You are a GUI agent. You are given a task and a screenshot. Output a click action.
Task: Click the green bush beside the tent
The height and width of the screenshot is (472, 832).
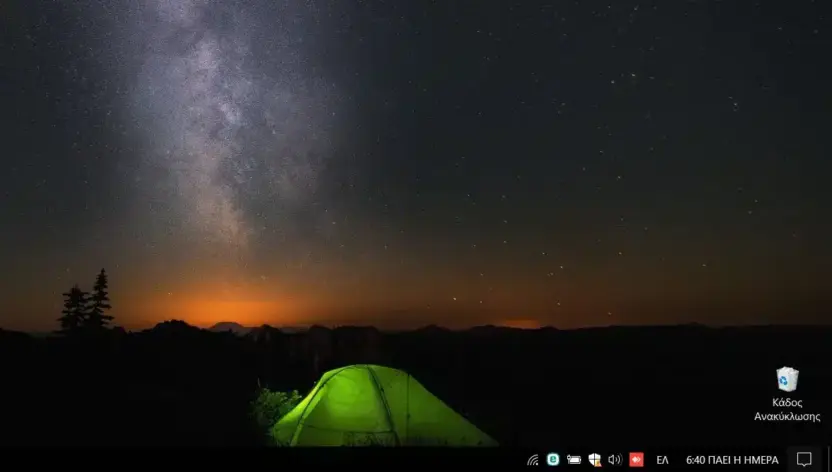coord(276,407)
